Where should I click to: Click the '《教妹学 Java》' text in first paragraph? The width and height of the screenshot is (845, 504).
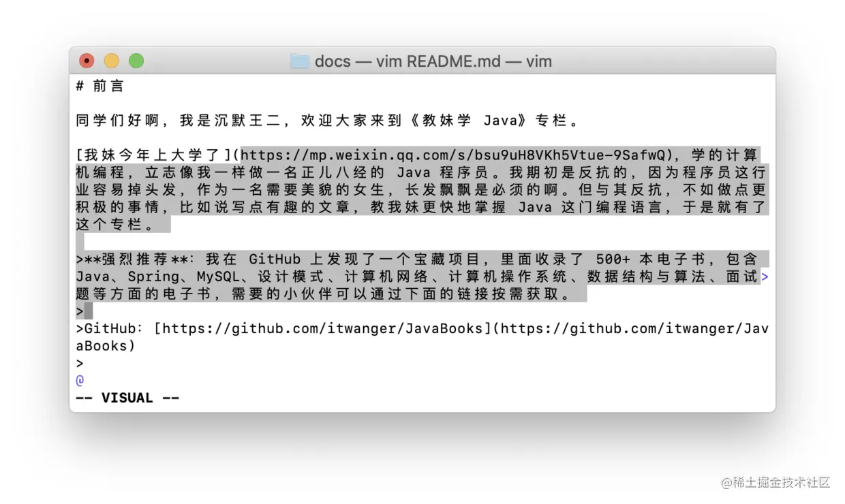[x=470, y=121]
